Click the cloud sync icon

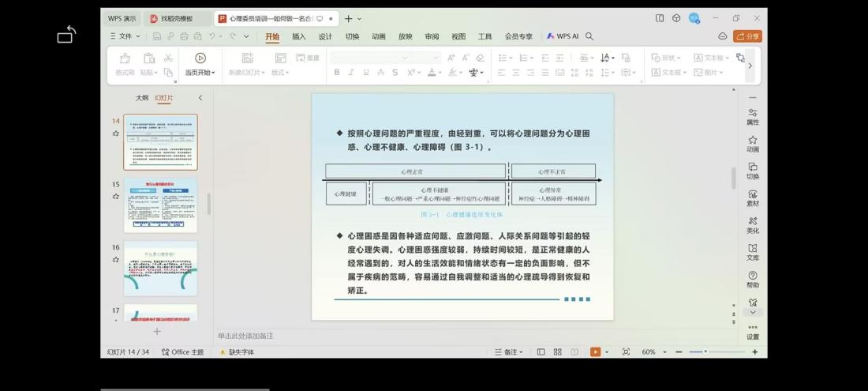722,36
